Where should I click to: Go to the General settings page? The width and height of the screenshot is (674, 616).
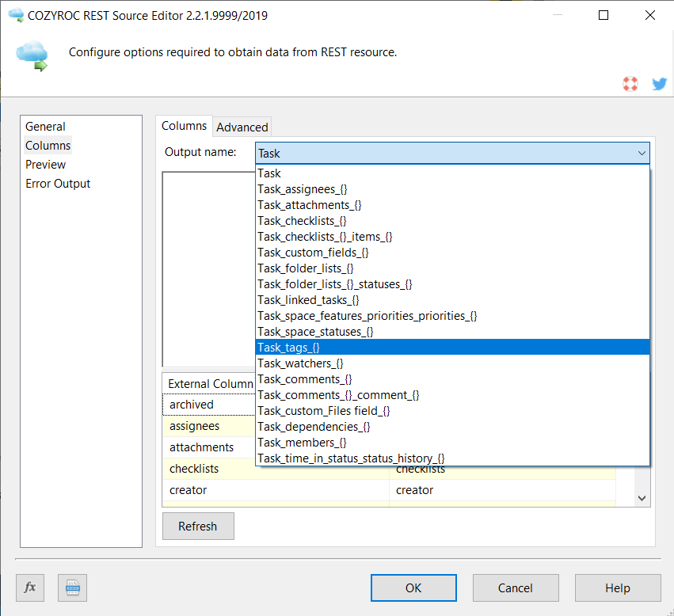tap(45, 126)
